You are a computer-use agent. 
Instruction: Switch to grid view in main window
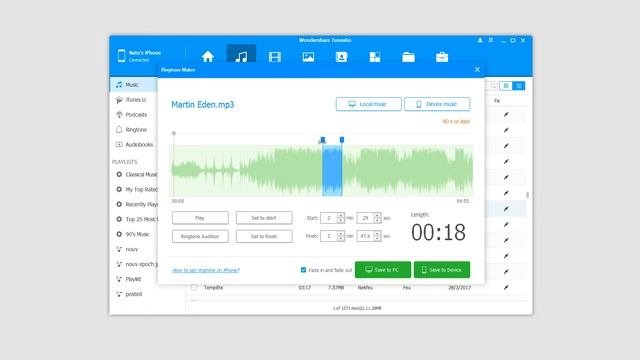coord(506,86)
